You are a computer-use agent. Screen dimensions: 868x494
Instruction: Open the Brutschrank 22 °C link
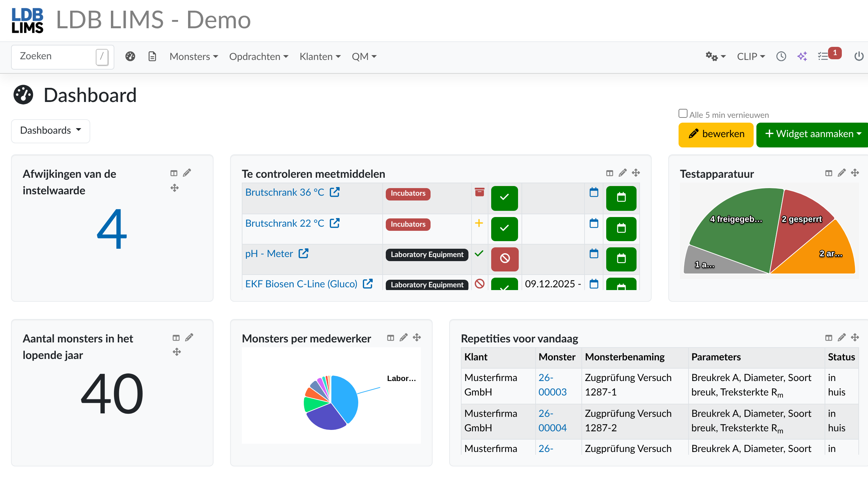(x=285, y=223)
